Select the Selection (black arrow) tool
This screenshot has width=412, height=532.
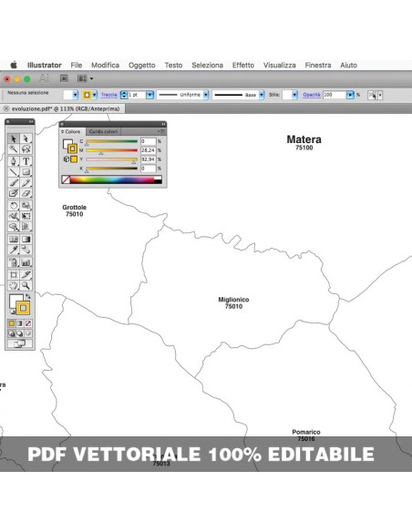[14, 138]
